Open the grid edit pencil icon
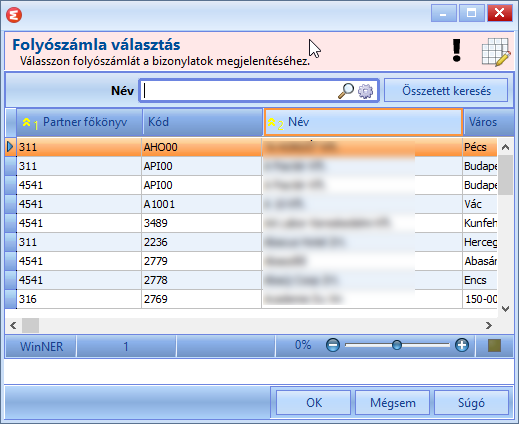519x424 pixels. 496,52
